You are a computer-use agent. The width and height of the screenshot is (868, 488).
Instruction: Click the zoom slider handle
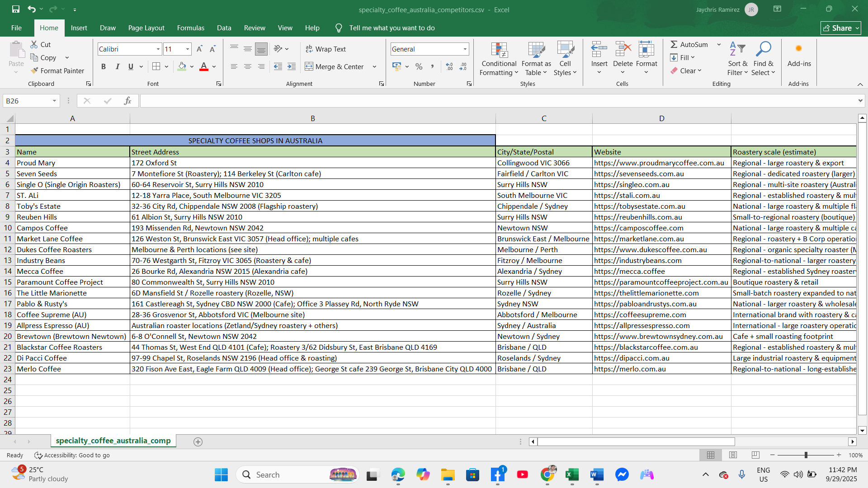click(x=806, y=455)
